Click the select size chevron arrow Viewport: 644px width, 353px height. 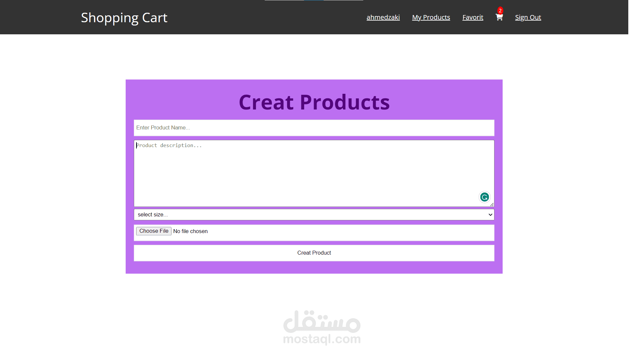(x=490, y=215)
